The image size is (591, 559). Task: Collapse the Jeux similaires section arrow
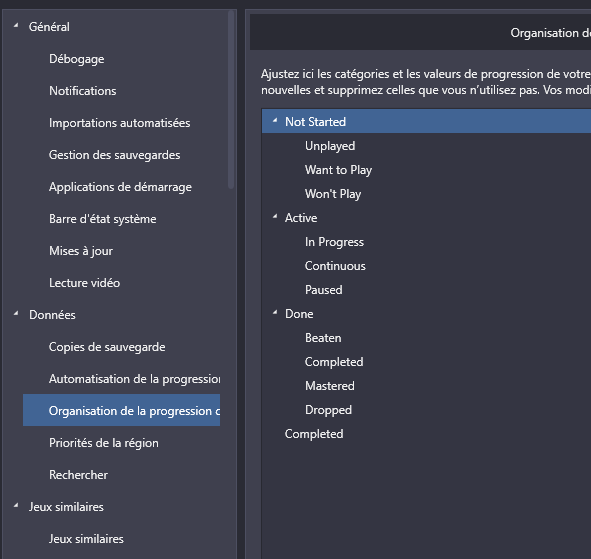click(x=16, y=505)
